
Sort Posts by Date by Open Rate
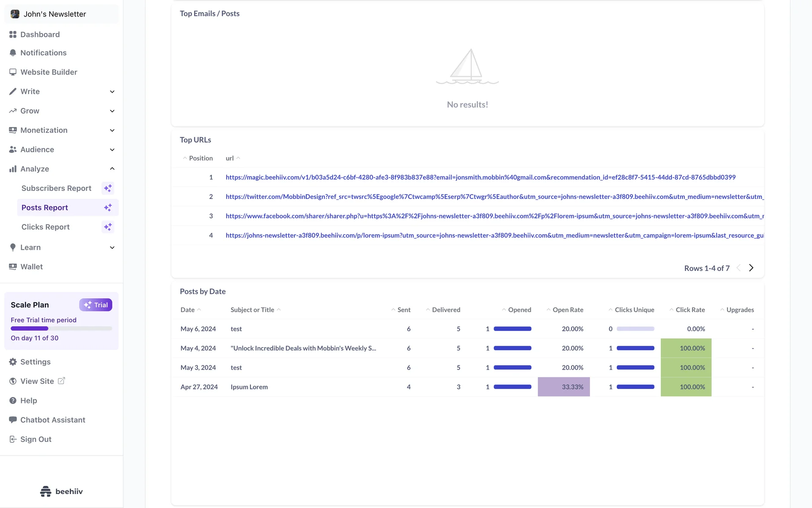568,310
